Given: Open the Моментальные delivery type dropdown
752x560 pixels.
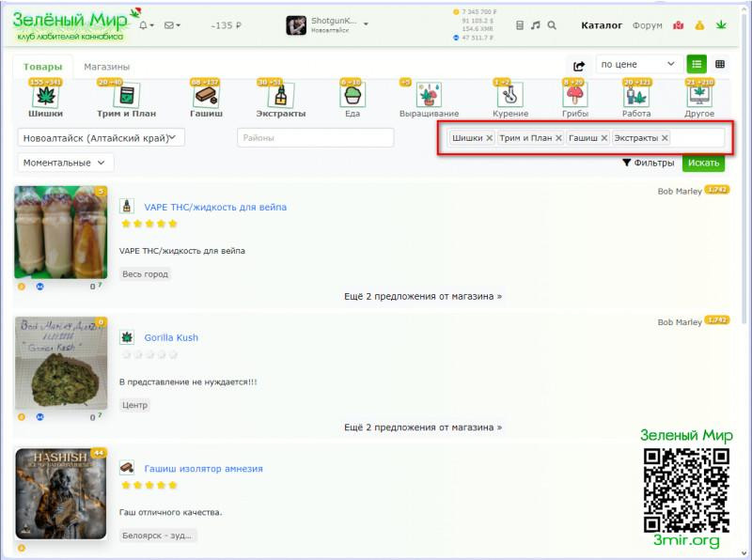Looking at the screenshot, I should (66, 163).
